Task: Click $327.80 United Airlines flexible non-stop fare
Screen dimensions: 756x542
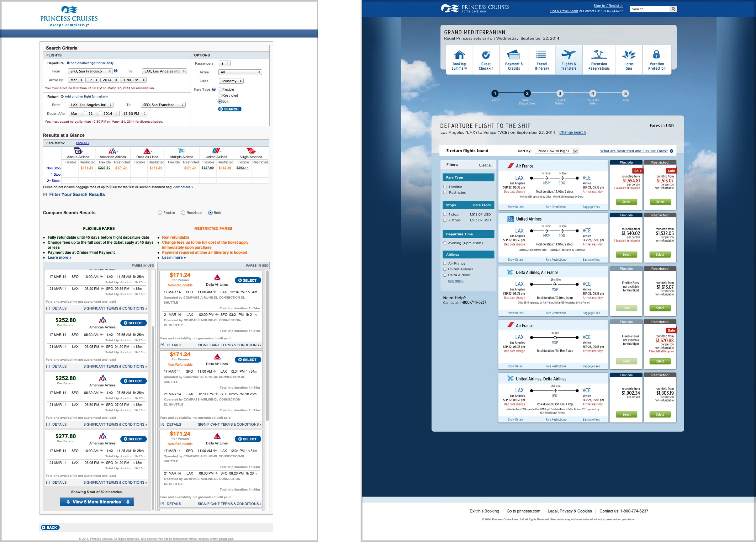Action: [208, 168]
